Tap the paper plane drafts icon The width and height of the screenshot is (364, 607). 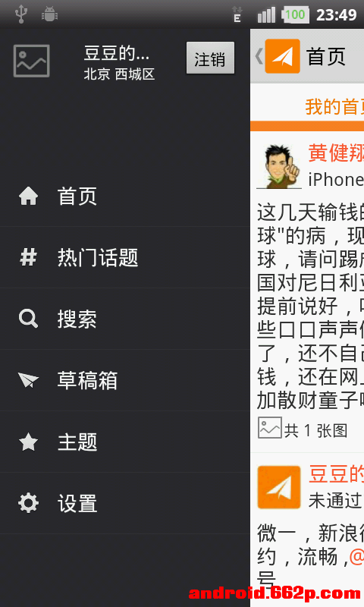click(29, 380)
